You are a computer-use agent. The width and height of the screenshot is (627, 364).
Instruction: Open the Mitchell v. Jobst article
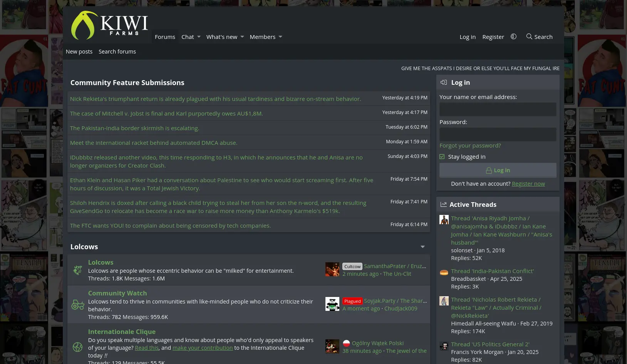(166, 114)
